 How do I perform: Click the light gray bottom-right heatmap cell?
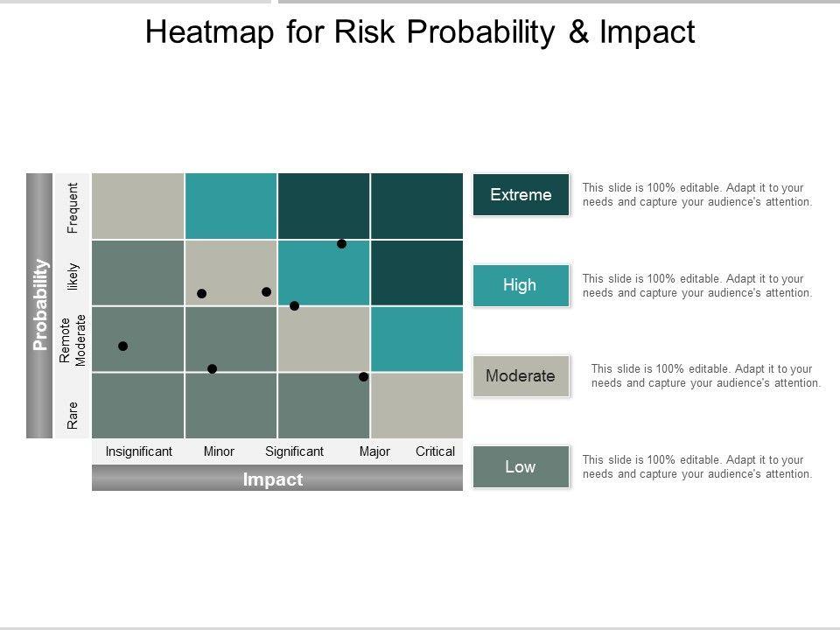pyautogui.click(x=416, y=406)
